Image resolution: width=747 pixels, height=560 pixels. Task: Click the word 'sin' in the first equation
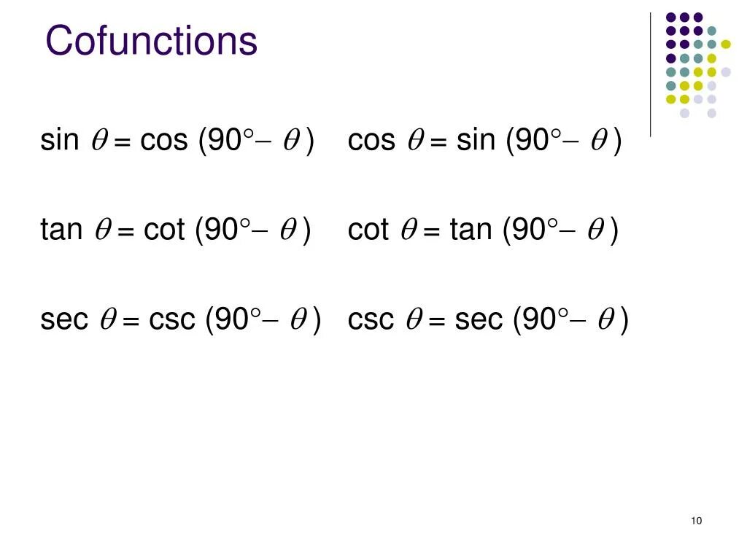[60, 140]
